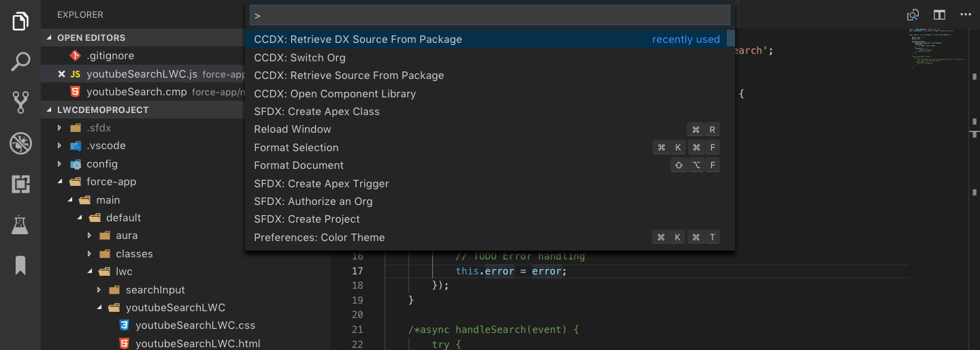Screen dimensions: 980x350
Task: Open the Bookmarks view in activity bar
Action: [20, 266]
